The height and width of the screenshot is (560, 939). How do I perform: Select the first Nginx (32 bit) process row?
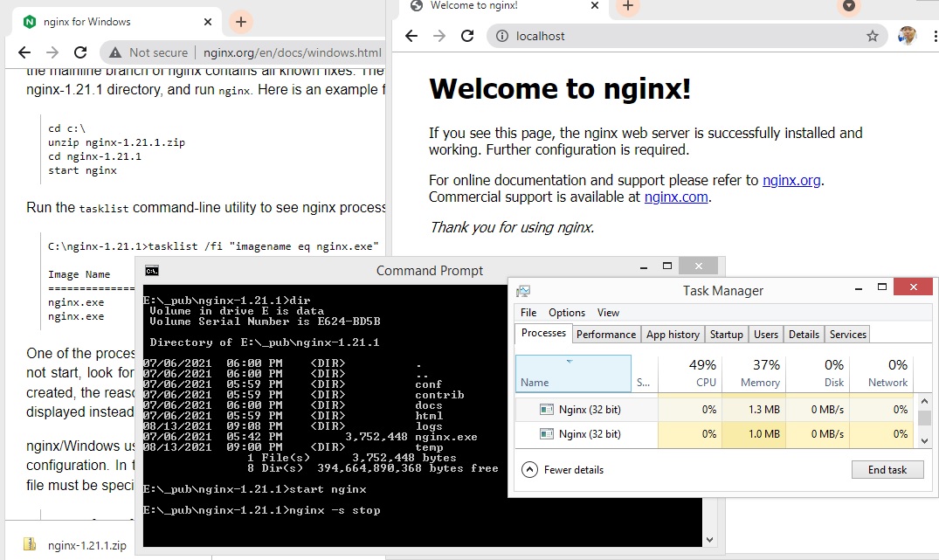[590, 409]
